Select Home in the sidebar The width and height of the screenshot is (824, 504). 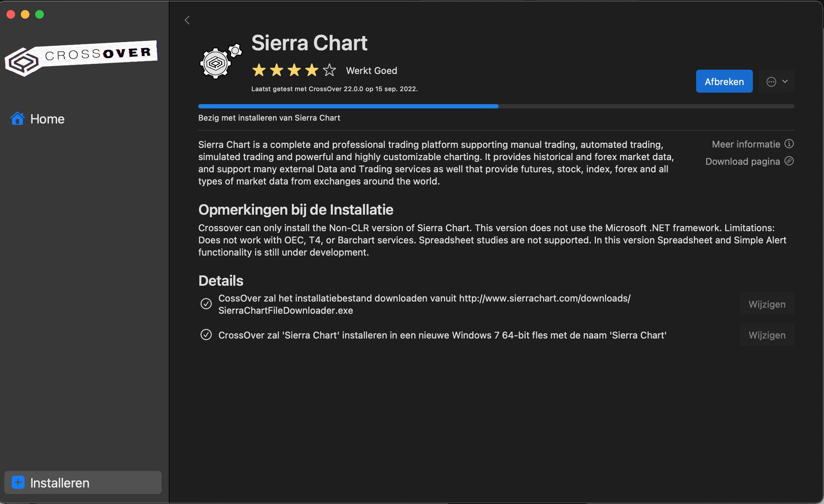click(x=47, y=119)
